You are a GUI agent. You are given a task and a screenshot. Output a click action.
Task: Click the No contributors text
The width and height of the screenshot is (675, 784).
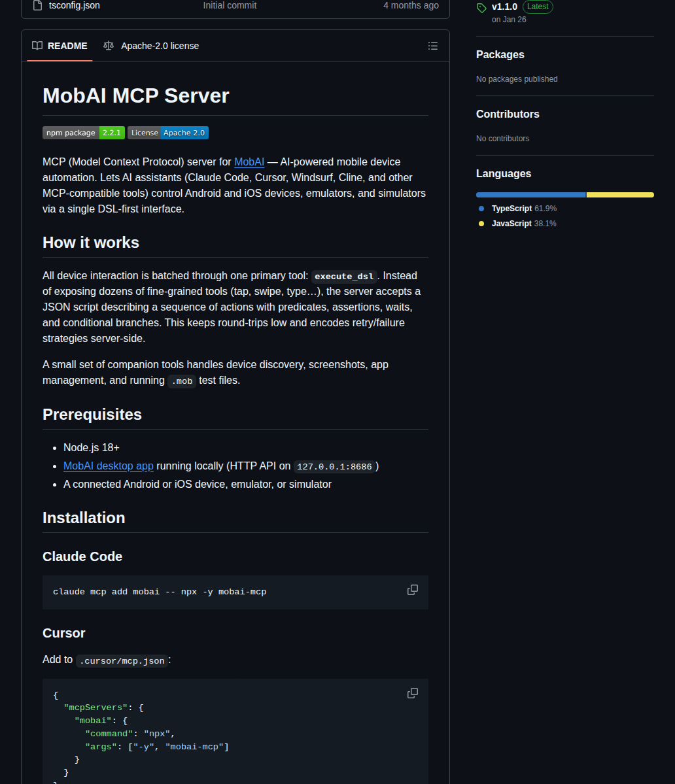coord(502,139)
